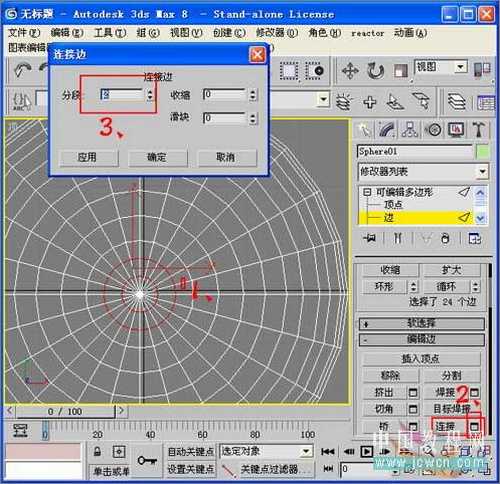The width and height of the screenshot is (500, 484).
Task: Open the 修改器列表 dropdown
Action: click(482, 172)
